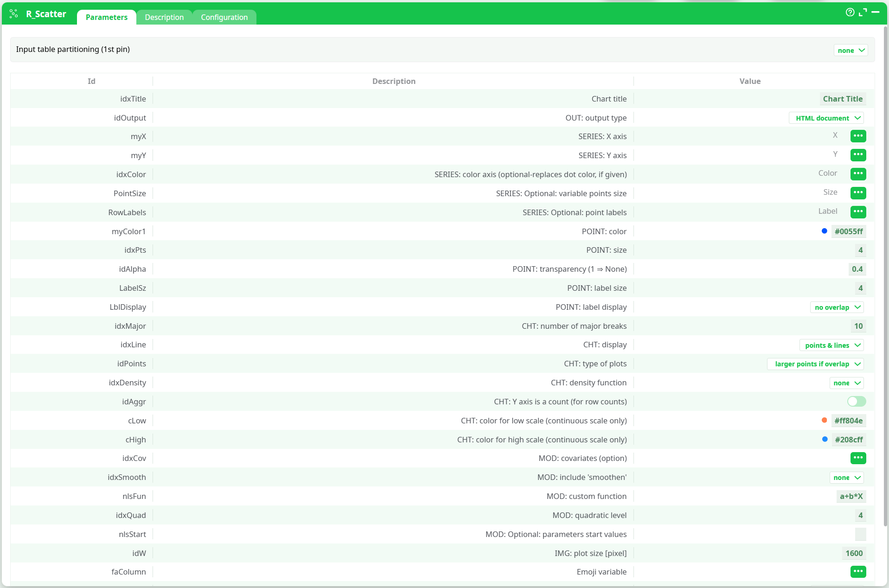The width and height of the screenshot is (889, 588).
Task: Click the orange color dot next to cLow
Action: pyautogui.click(x=824, y=420)
